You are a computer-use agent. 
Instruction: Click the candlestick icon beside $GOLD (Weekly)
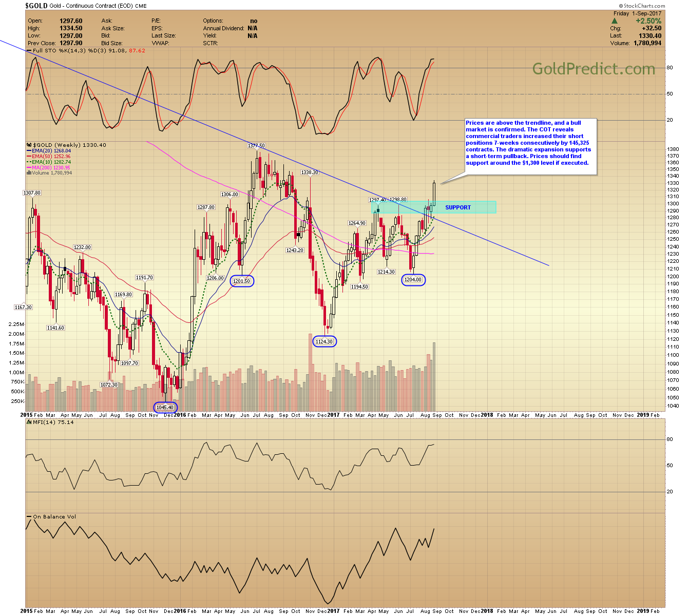[28, 145]
